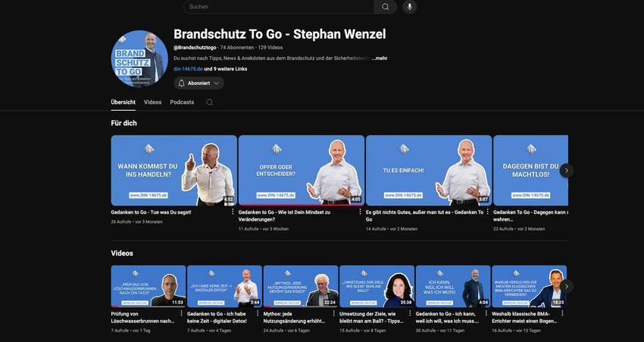Click the Suchen search input field
This screenshot has width=644, height=342.
[279, 7]
